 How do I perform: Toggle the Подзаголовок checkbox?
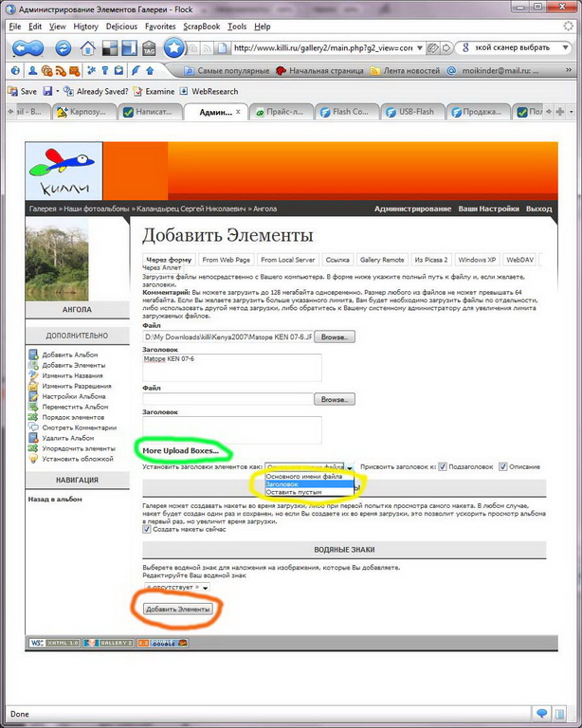pos(443,466)
